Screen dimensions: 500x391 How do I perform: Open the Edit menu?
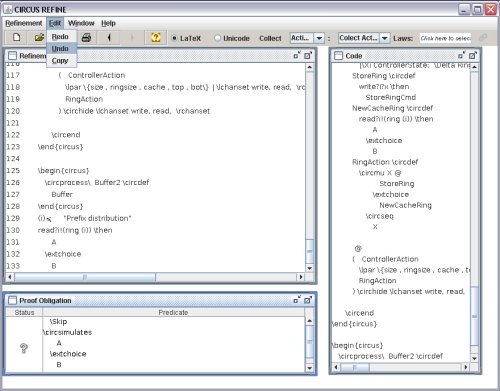[55, 23]
